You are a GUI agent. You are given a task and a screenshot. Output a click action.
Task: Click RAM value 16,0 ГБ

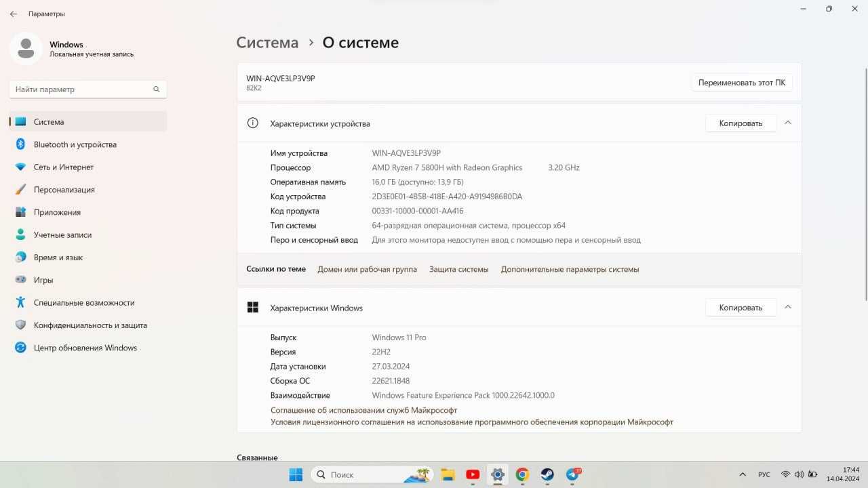click(418, 182)
